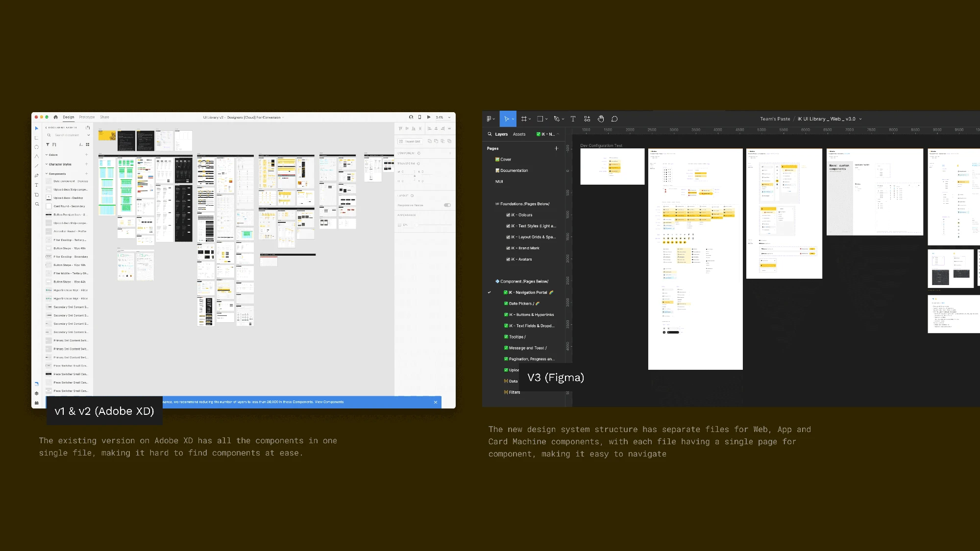
Task: Switch to the Assets tab in Figma
Action: 519,134
